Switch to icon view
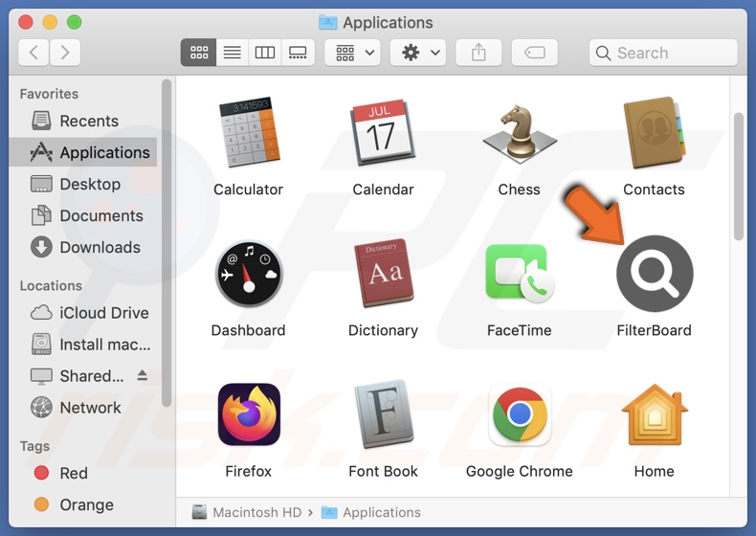This screenshot has height=536, width=756. click(x=199, y=52)
